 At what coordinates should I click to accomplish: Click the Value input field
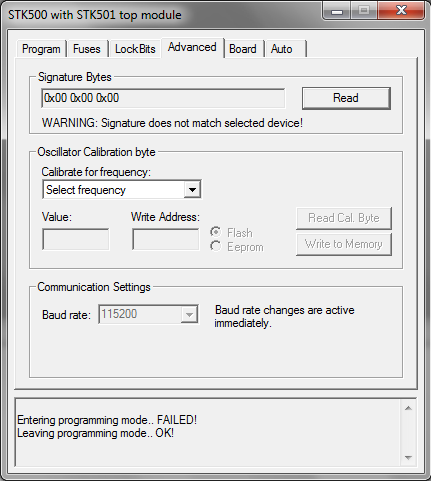pos(75,239)
